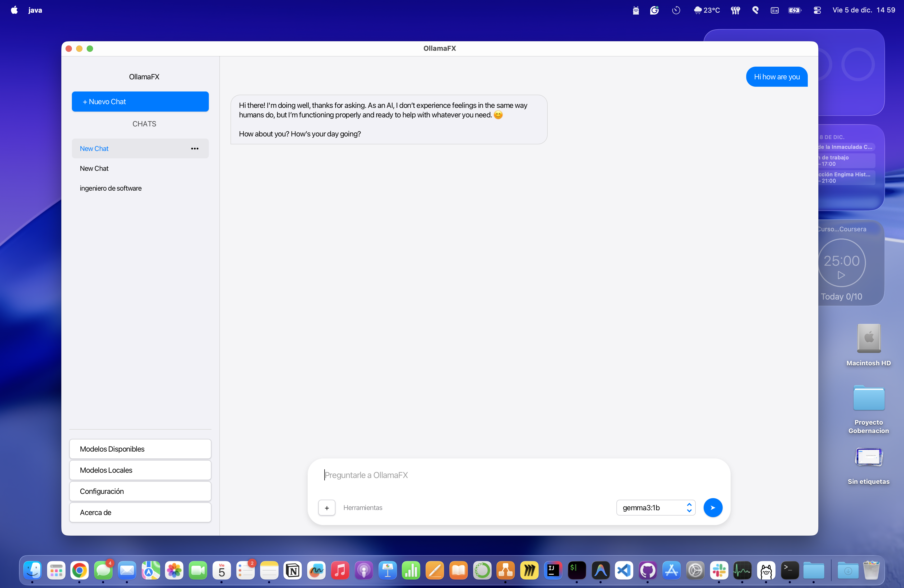Open Herramientas tools
The image size is (904, 588).
coord(363,508)
